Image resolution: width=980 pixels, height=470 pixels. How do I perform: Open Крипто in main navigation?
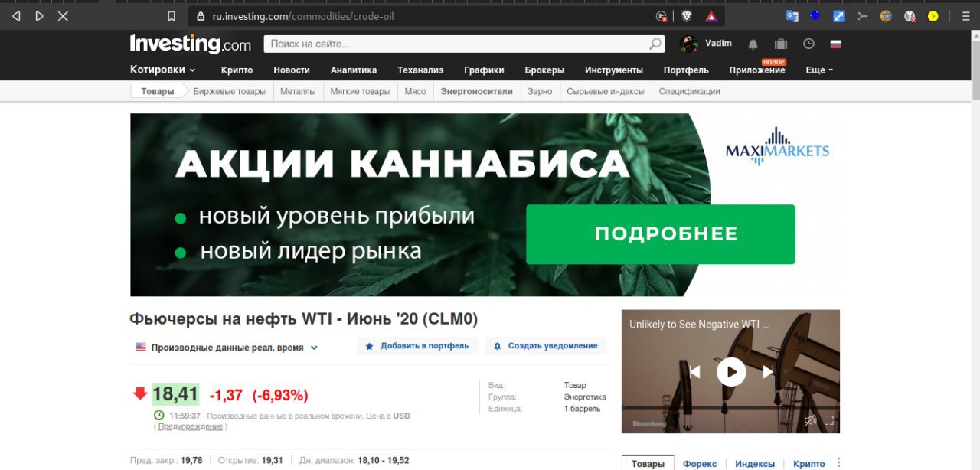click(x=237, y=70)
